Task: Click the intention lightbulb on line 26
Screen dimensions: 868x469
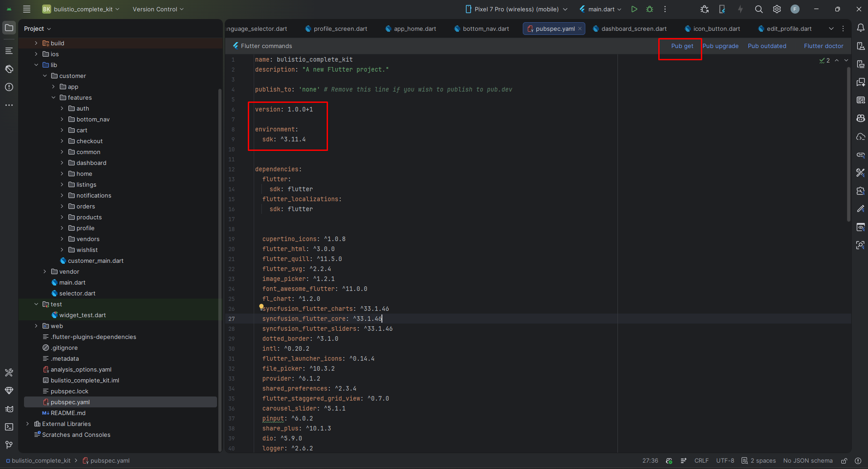Action: point(261,307)
